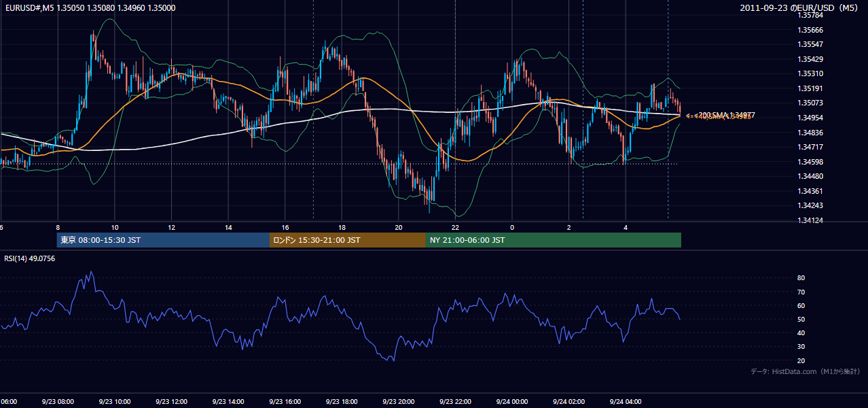The image size is (868, 408).
Task: Click the 9/23 20:00 bottom time label
Action: (398, 402)
